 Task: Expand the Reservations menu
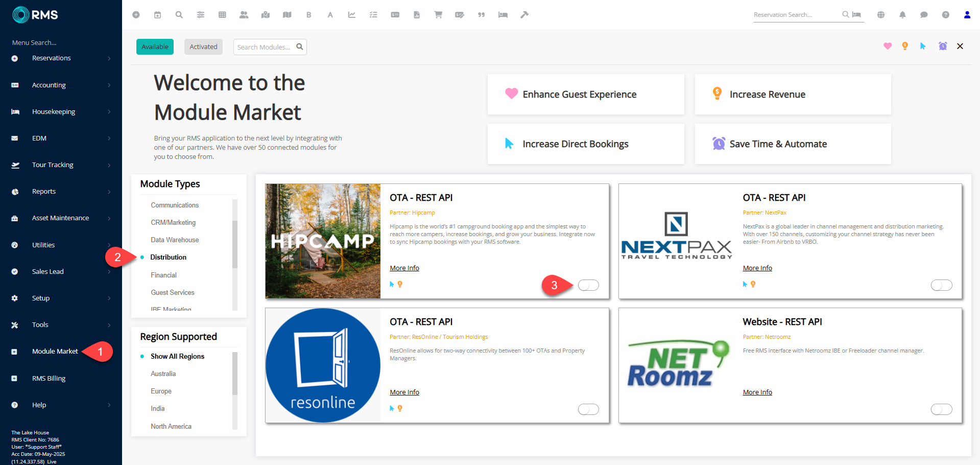point(61,58)
